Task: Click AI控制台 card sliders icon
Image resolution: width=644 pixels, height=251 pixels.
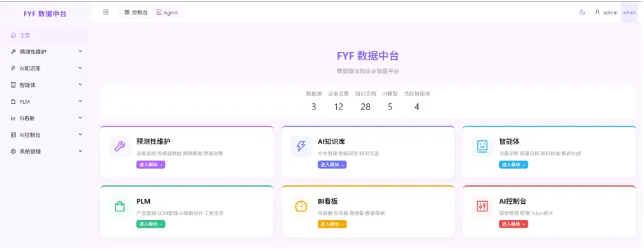Action: [482, 207]
